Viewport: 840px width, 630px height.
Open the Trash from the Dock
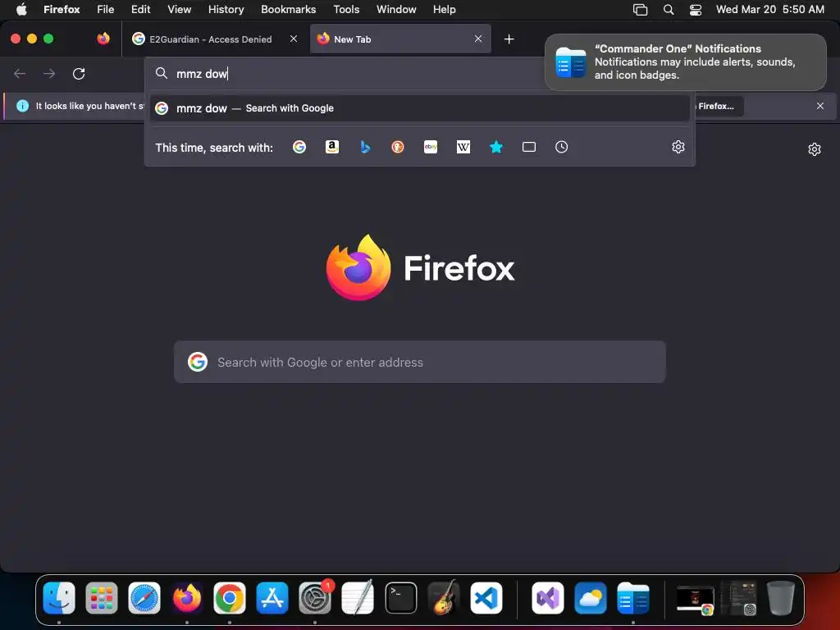[781, 598]
